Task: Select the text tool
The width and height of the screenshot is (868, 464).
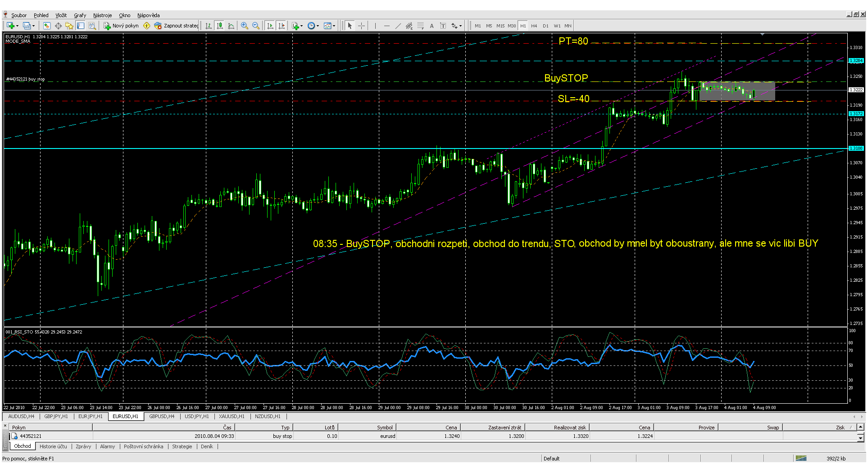Action: [x=432, y=26]
